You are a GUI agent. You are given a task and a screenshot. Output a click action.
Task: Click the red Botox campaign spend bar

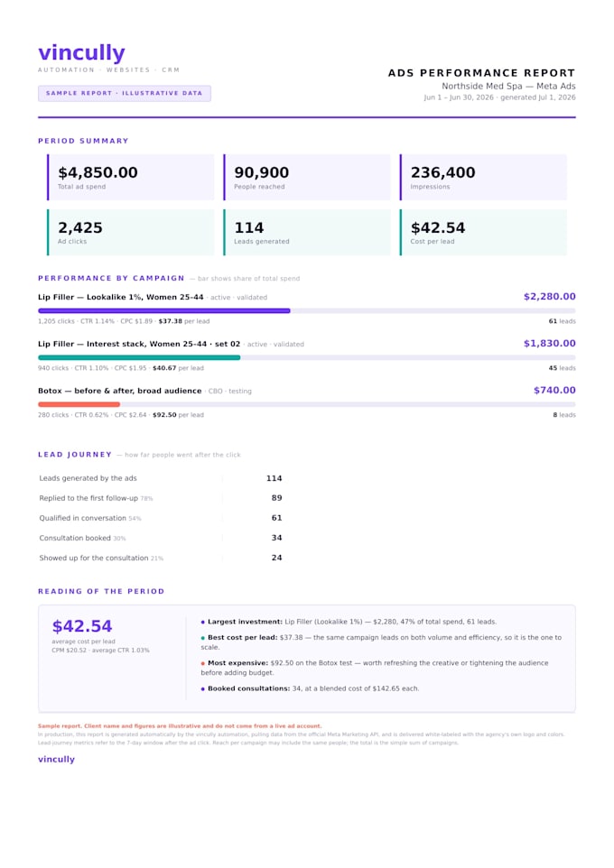pyautogui.click(x=79, y=404)
